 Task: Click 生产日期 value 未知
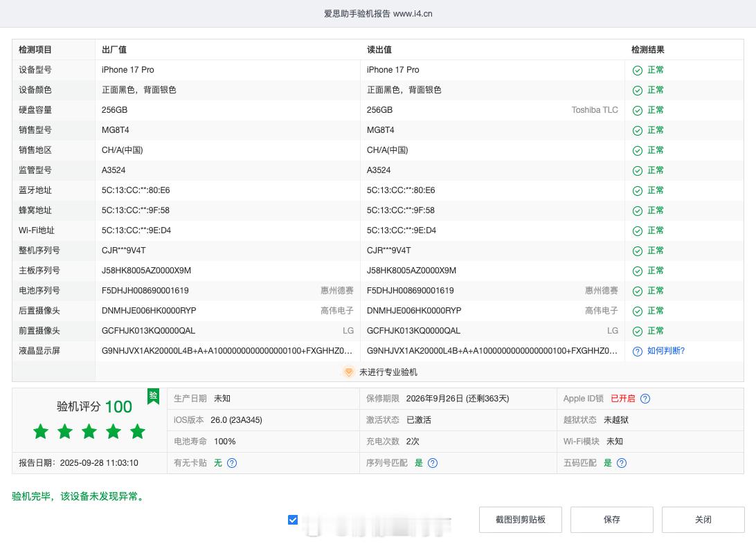[x=222, y=399]
